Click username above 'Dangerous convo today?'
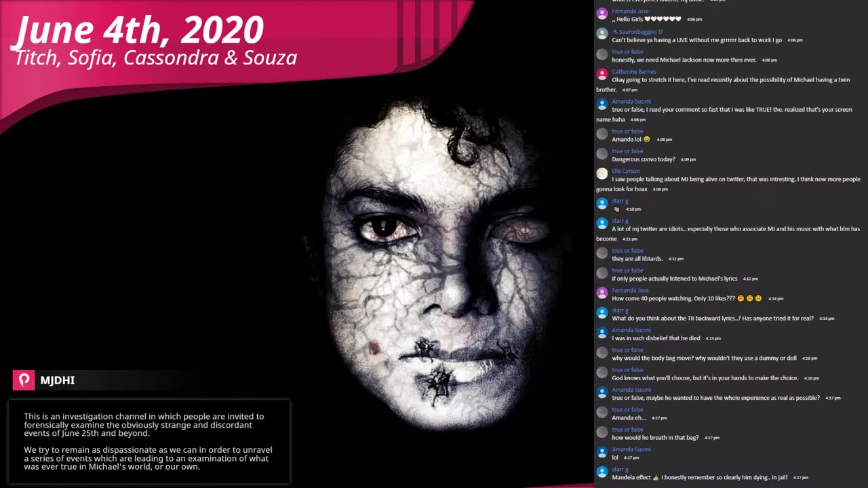The width and height of the screenshot is (868, 488). (627, 151)
